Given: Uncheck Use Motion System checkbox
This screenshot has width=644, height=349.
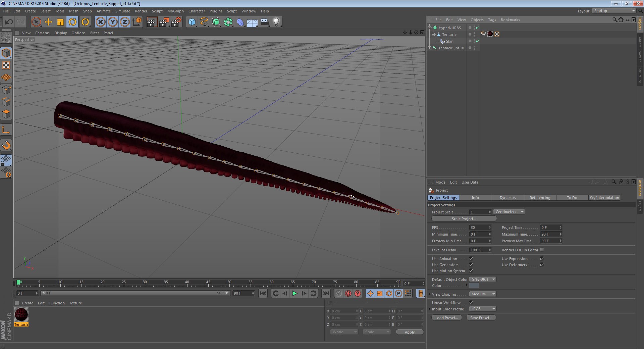Looking at the screenshot, I should [471, 270].
